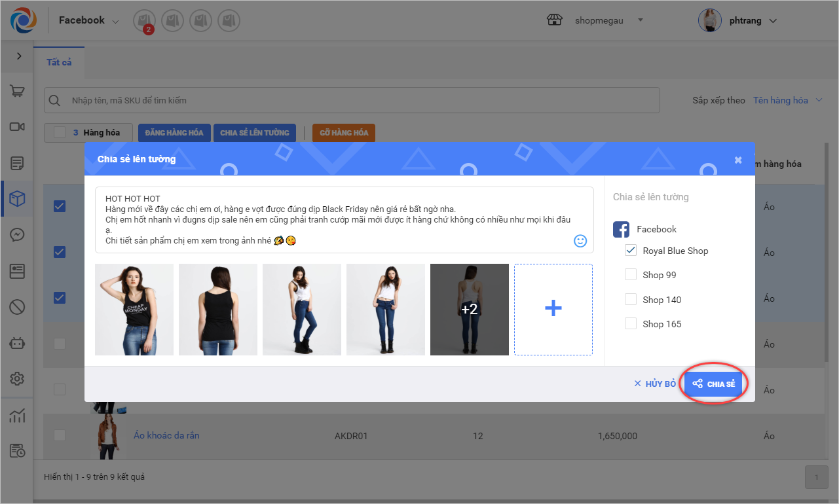Image resolution: width=839 pixels, height=504 pixels.
Task: Open the reports chart icon in sidebar
Action: [x=17, y=415]
